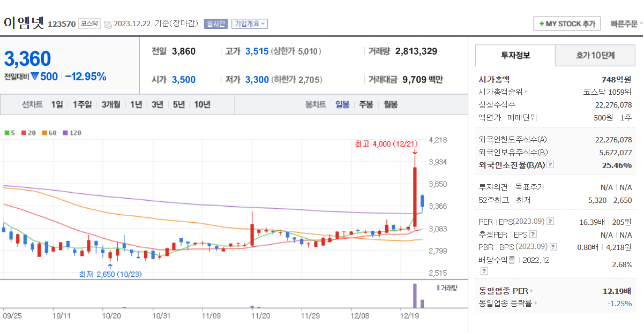
Task: Click the market cap value 748억원
Action: pos(618,79)
